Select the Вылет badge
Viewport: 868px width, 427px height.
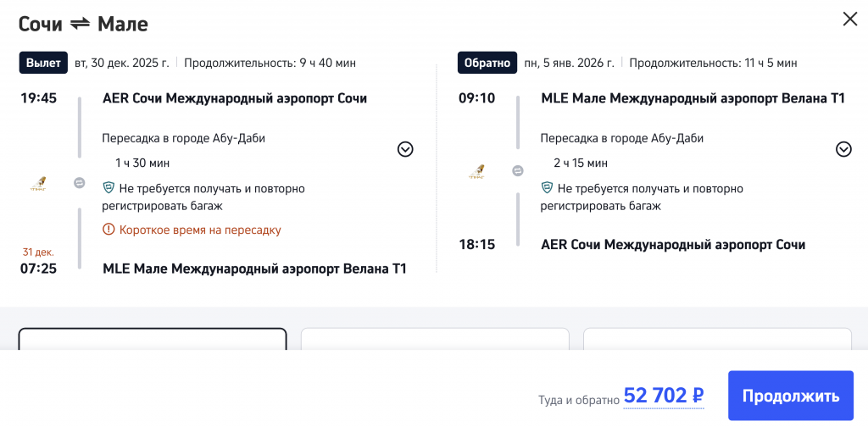tap(42, 63)
